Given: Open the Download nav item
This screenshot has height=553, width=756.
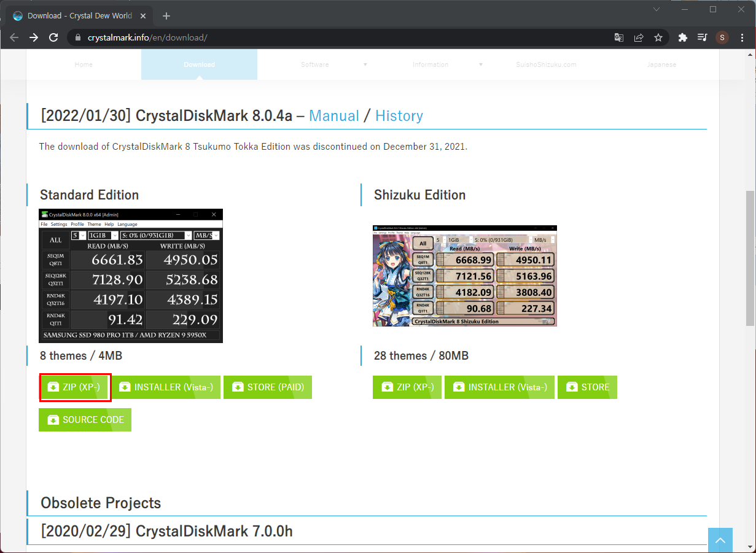Looking at the screenshot, I should tap(199, 64).
